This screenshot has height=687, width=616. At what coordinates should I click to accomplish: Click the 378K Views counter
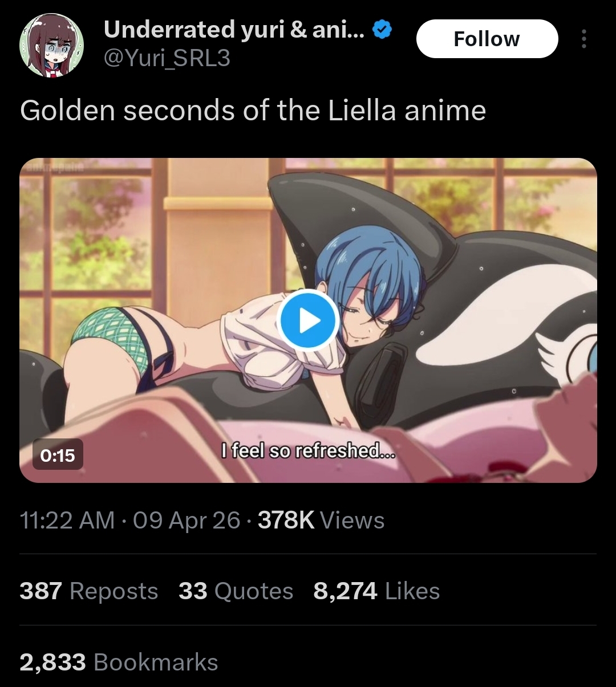pyautogui.click(x=321, y=520)
